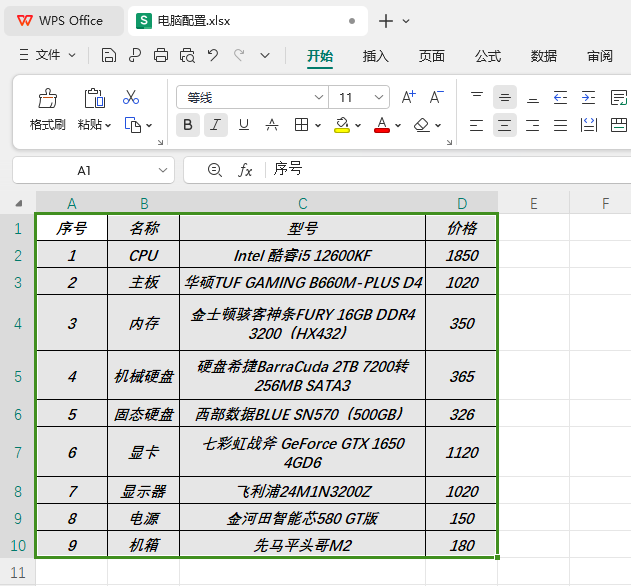Click the increase font size icon

point(409,97)
